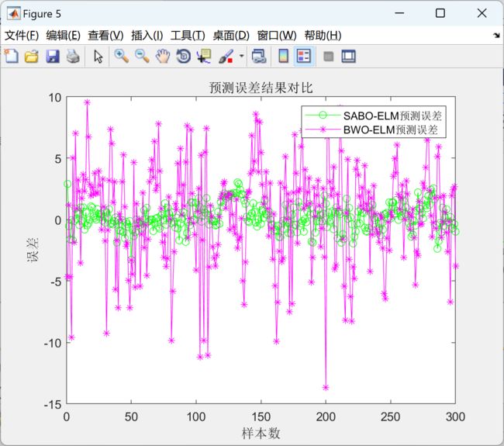Select the Zoom Out magnifier tool
The width and height of the screenshot is (504, 446).
(142, 56)
